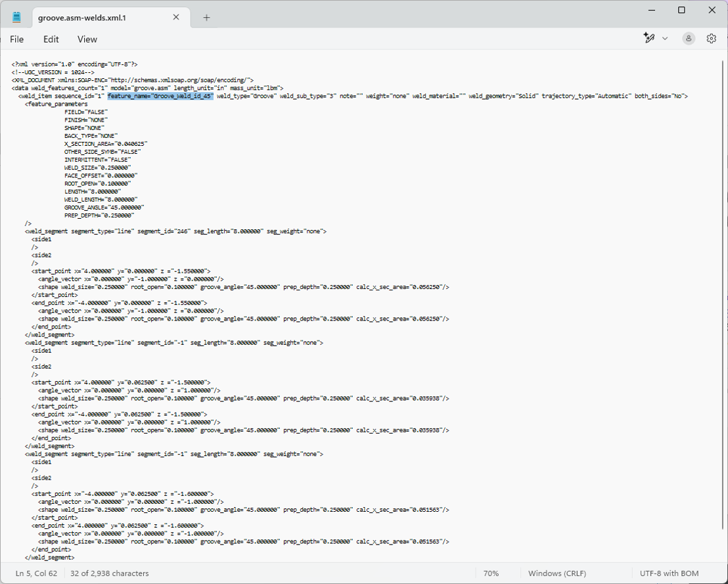The height and width of the screenshot is (584, 728).
Task: Click the XML_DOCUMENT xmlns:SOAP-ENC line
Action: pos(132,80)
